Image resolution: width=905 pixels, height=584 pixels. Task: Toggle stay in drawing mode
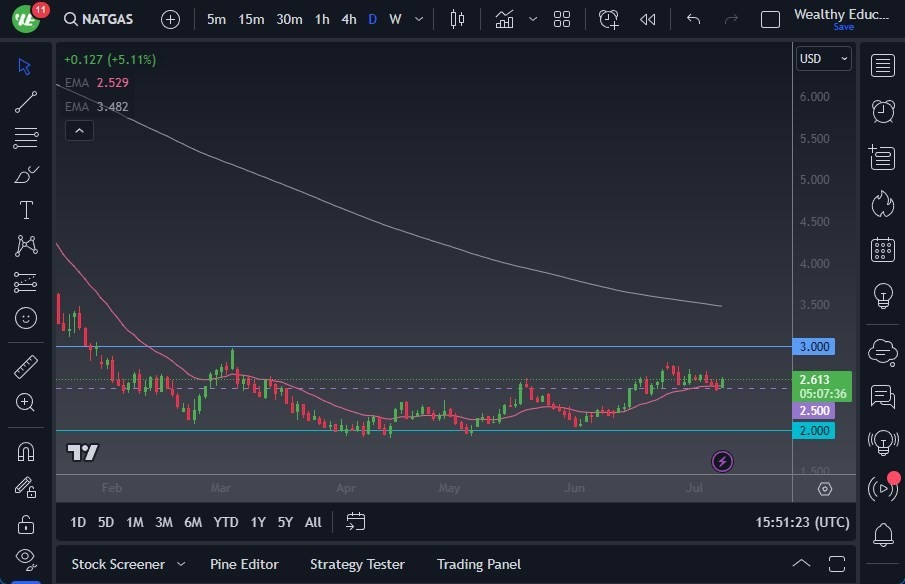25,488
